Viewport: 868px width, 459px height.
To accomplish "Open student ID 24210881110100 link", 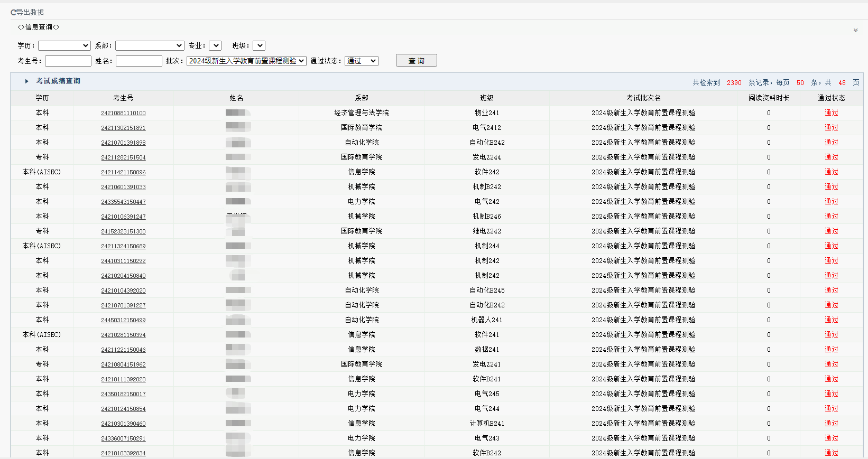I will tap(123, 113).
